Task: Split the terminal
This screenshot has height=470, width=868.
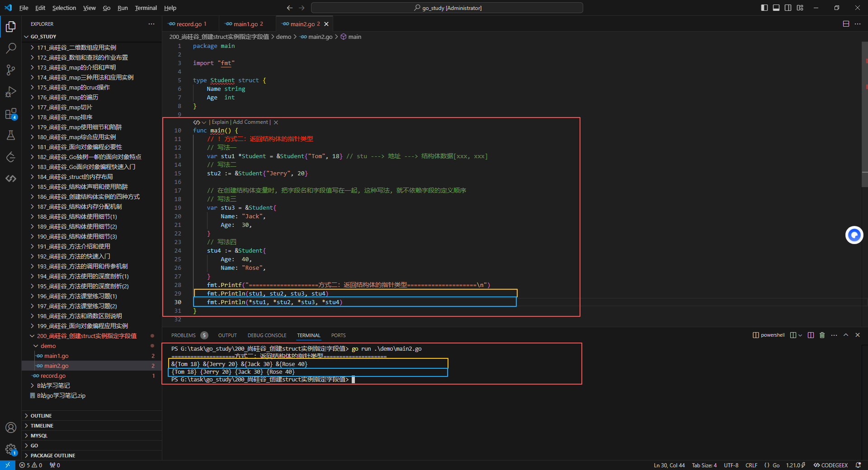Action: pyautogui.click(x=811, y=335)
